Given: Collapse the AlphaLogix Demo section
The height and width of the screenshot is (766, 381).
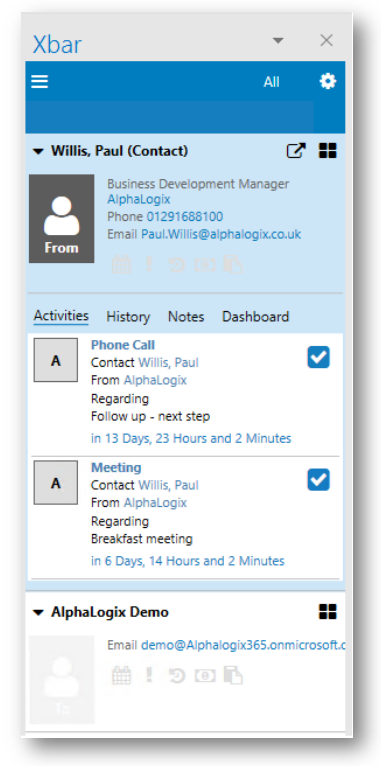Looking at the screenshot, I should [38, 612].
